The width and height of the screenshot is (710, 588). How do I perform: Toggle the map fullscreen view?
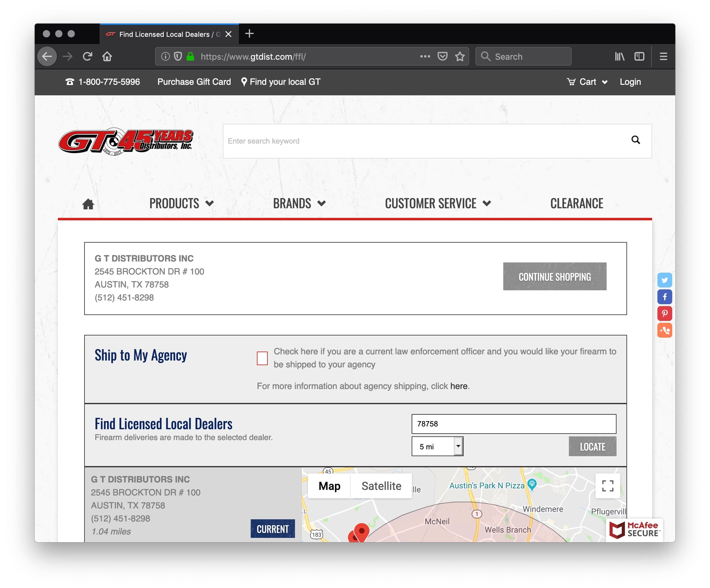pos(608,486)
